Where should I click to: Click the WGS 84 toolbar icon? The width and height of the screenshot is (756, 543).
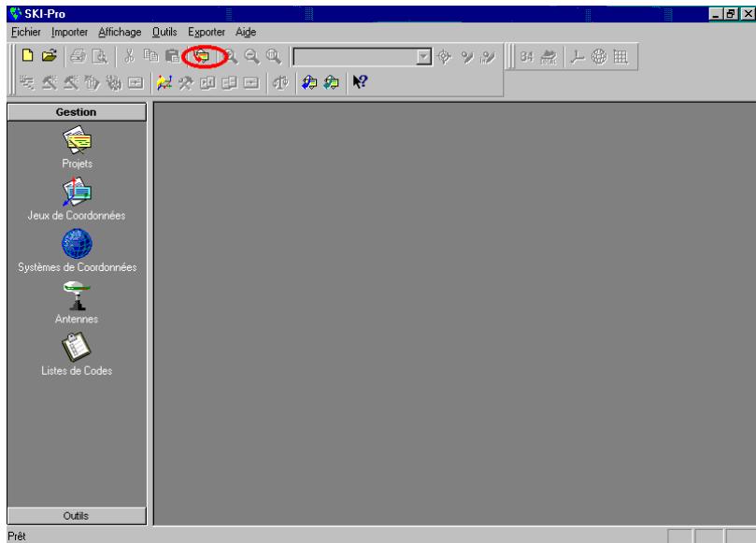pyautogui.click(x=526, y=57)
